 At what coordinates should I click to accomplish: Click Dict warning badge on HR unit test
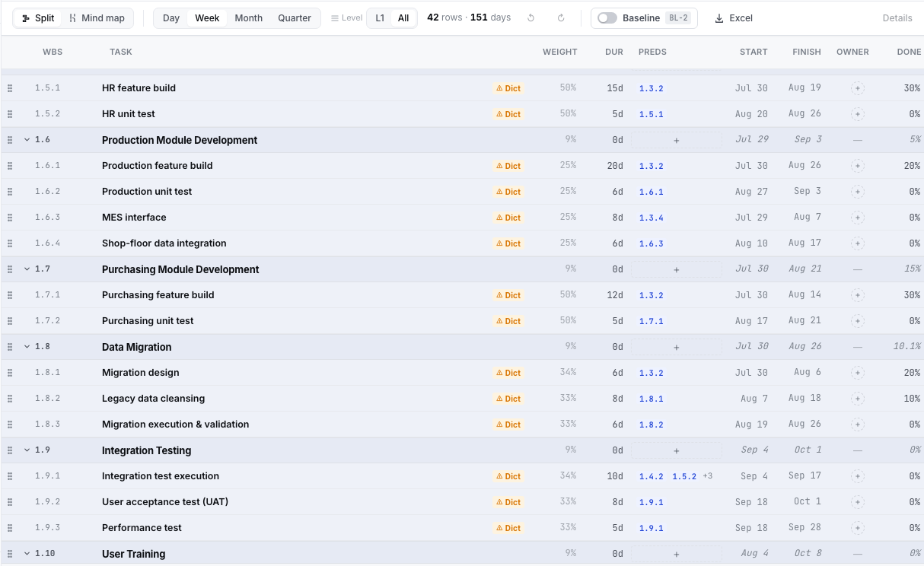(508, 114)
